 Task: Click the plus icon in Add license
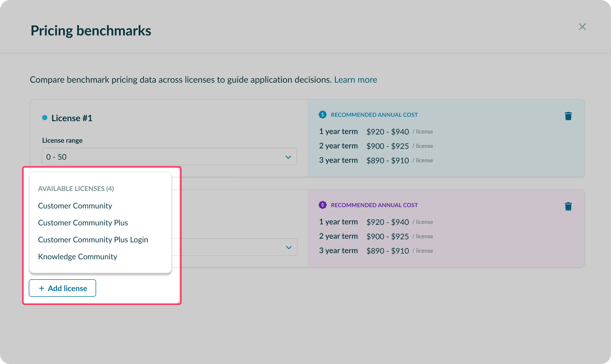pos(42,288)
